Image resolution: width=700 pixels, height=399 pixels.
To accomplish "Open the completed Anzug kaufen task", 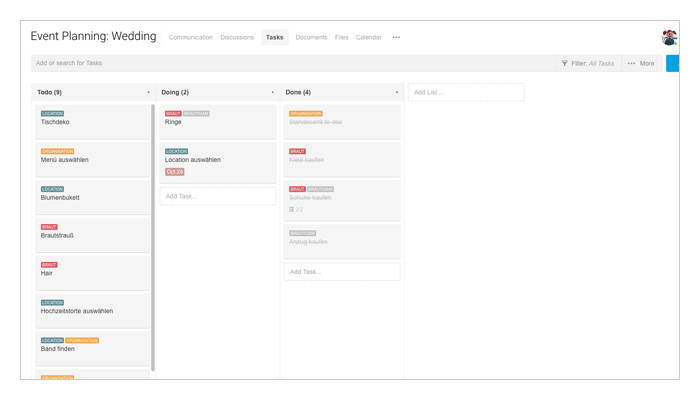I will click(x=342, y=241).
